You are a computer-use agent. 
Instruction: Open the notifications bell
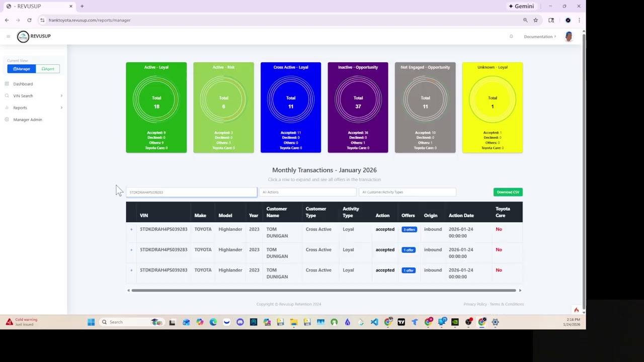pos(511,36)
